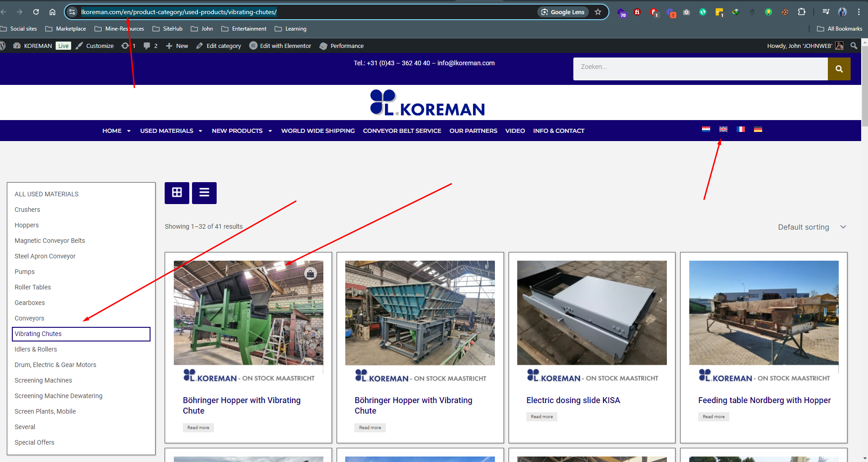Open CONVEYOR BELT SERVICE menu item
This screenshot has width=868, height=462.
coord(402,131)
